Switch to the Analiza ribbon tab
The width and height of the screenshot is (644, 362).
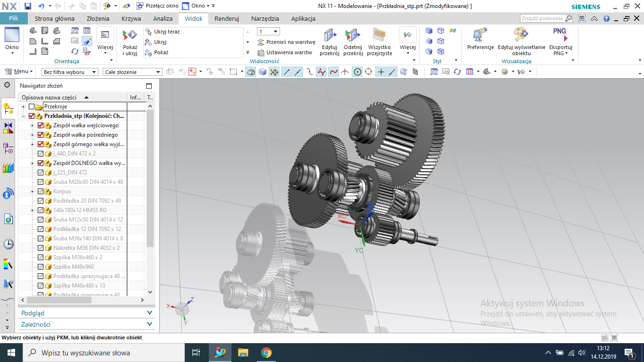tap(163, 19)
